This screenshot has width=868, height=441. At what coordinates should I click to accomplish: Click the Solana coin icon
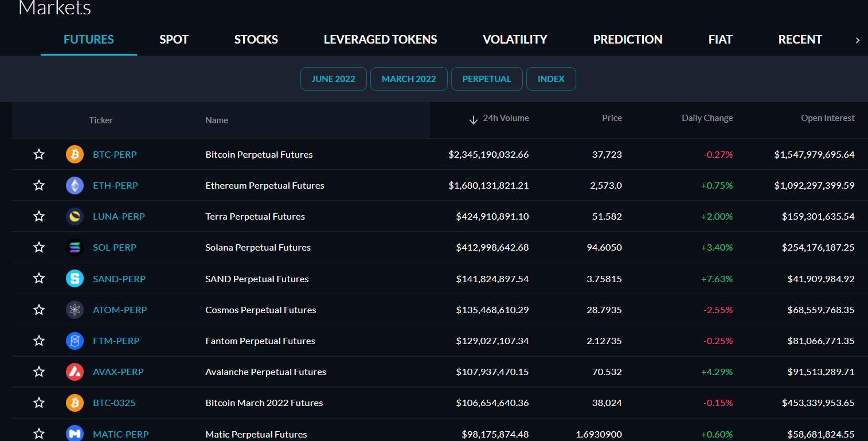coord(75,247)
